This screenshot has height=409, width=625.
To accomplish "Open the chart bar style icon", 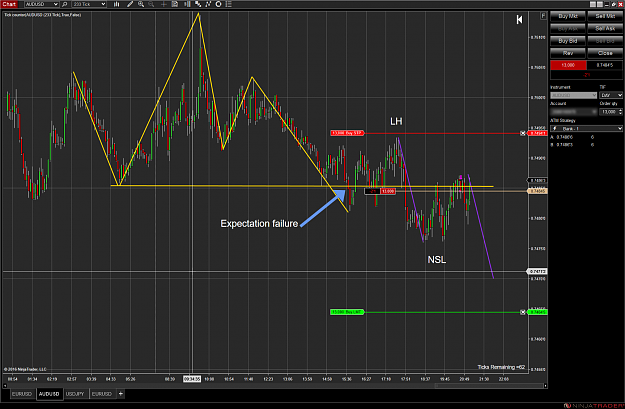I will click(x=116, y=4).
